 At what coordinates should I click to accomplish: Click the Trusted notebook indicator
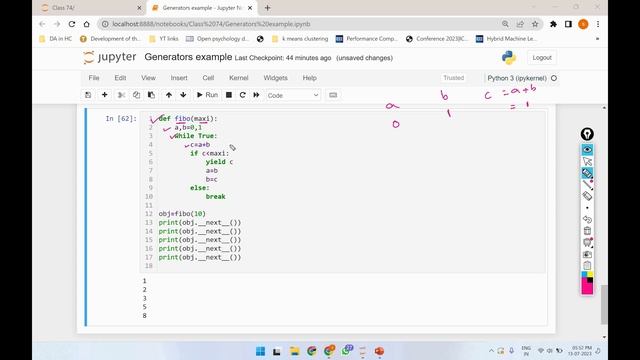(x=453, y=78)
